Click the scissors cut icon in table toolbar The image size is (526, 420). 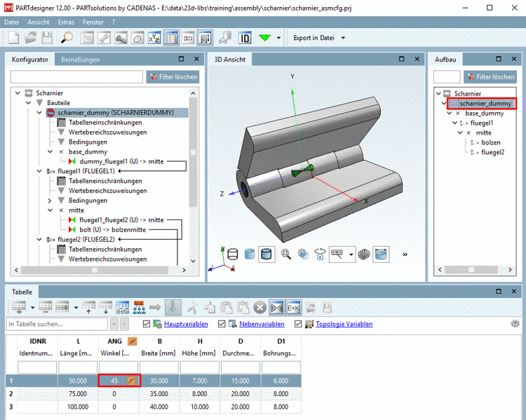click(x=193, y=307)
